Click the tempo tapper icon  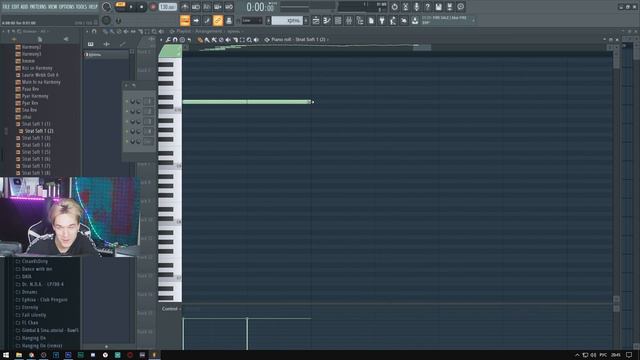[x=393, y=20]
